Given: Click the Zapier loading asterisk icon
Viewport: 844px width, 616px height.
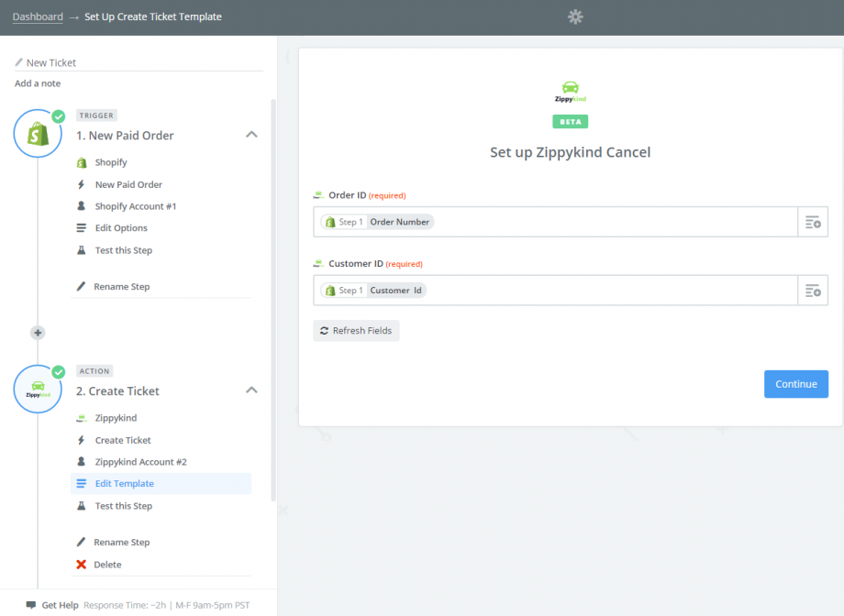Looking at the screenshot, I should (575, 16).
